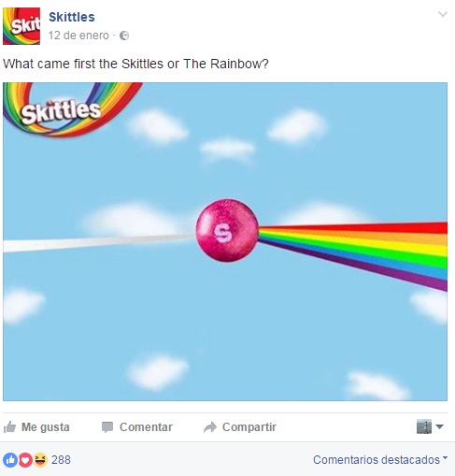The height and width of the screenshot is (476, 455).
Task: Expand the Comentarios destacados sorting dropdown
Action: pyautogui.click(x=380, y=460)
